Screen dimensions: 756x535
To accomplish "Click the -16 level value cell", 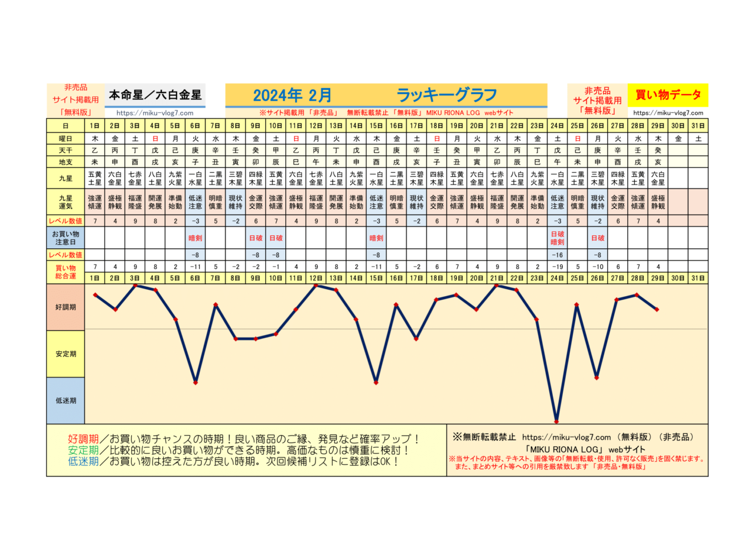I will pyautogui.click(x=557, y=255).
